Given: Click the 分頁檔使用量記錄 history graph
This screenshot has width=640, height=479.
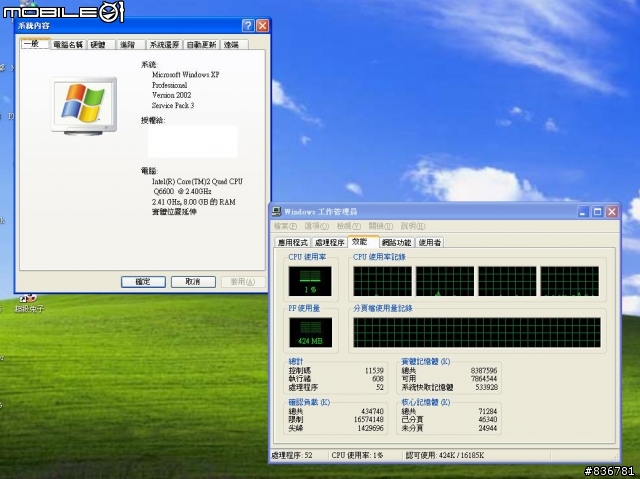Looking at the screenshot, I should coord(477,333).
